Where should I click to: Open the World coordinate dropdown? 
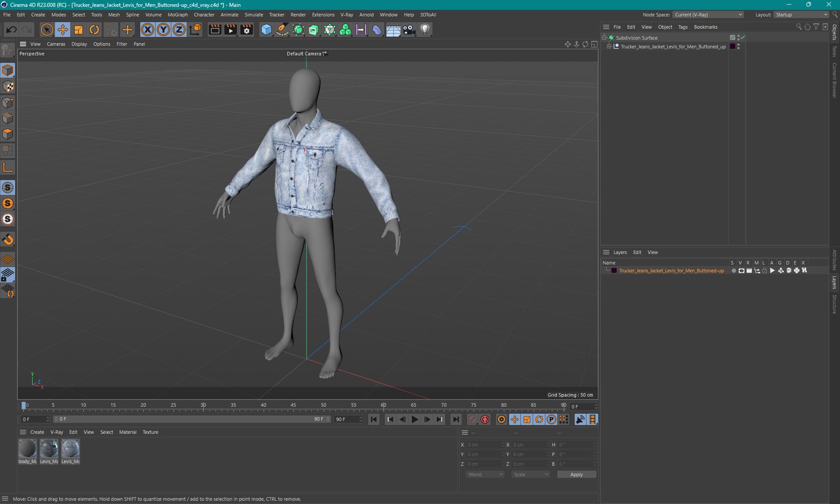click(485, 475)
